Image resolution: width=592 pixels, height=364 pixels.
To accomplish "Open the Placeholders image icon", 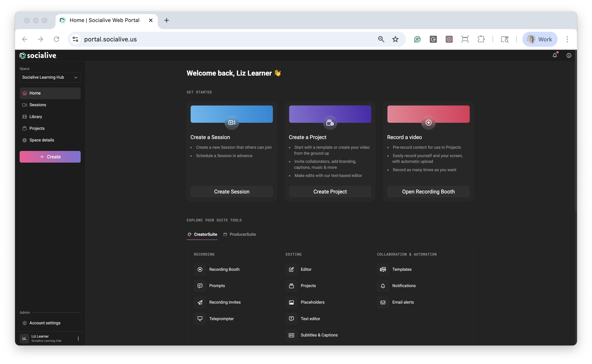I will pyautogui.click(x=291, y=302).
